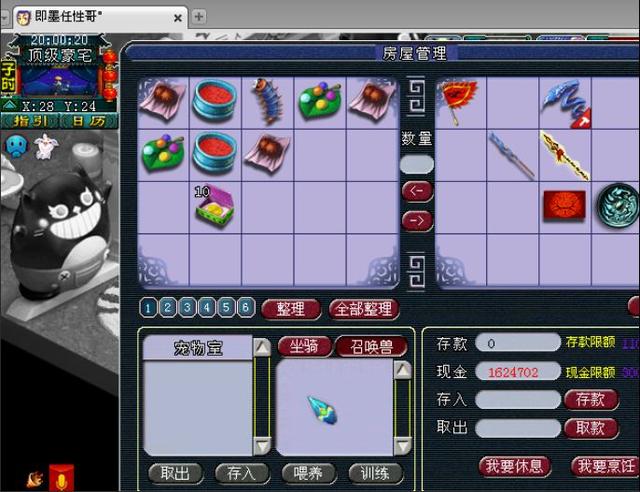Open the 指引 guide button
This screenshot has height=492, width=640.
coord(30,121)
